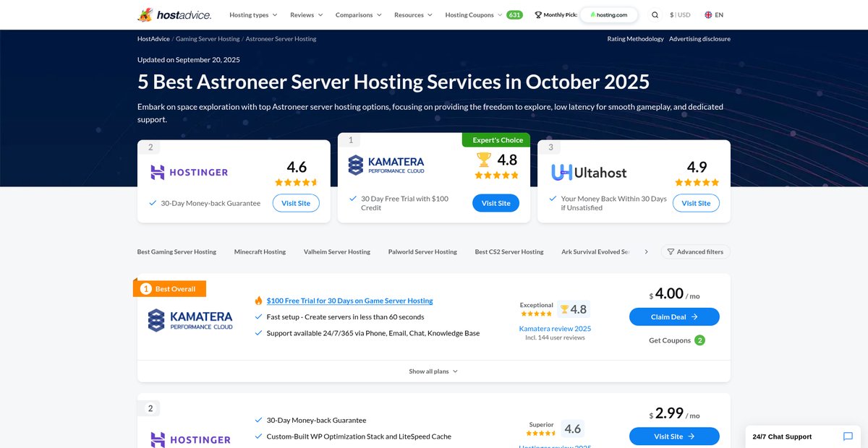Click 'Incl. 144 user reviews' text
This screenshot has width=868, height=448.
[555, 337]
